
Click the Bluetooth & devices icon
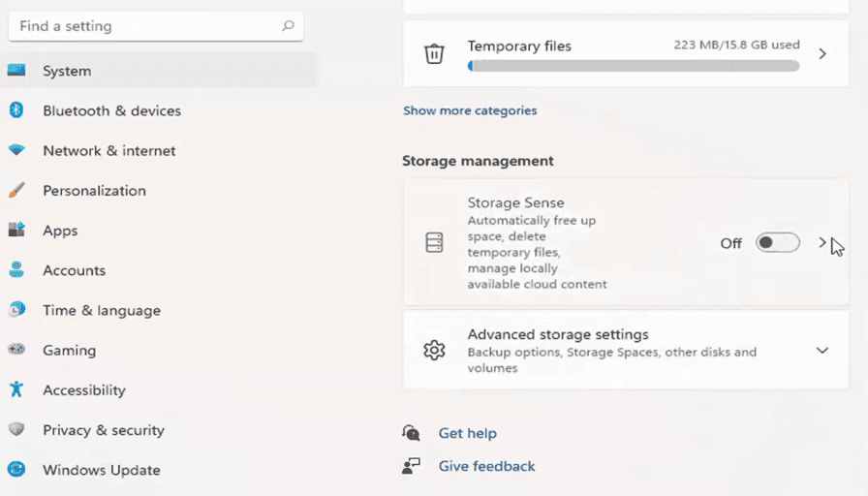(16, 110)
